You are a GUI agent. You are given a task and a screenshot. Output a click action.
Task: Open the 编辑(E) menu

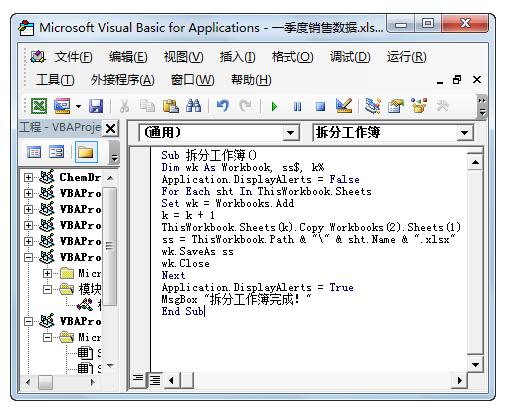tap(128, 57)
